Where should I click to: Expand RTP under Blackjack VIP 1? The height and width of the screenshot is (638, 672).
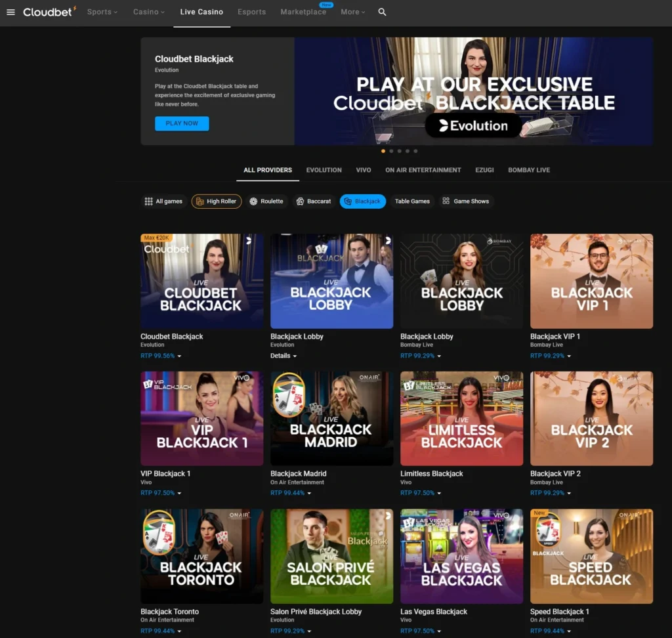551,356
